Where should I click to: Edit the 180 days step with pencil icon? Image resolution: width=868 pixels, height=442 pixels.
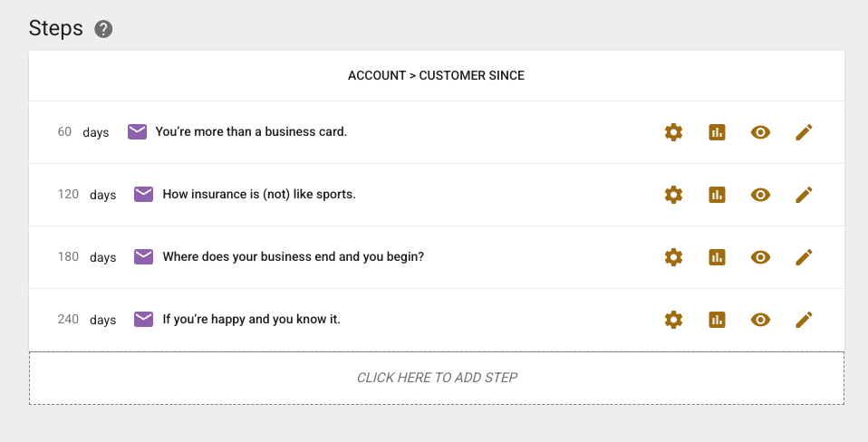pyautogui.click(x=804, y=257)
